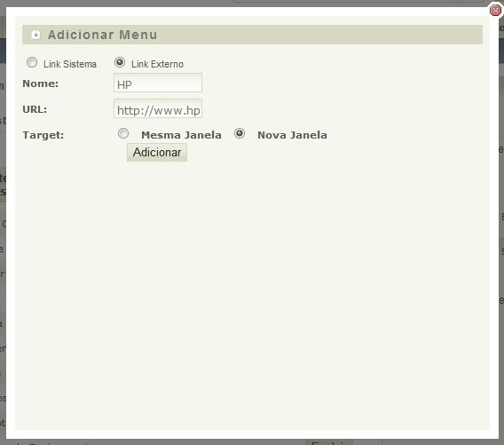This screenshot has width=504, height=445.
Task: Click the Link Sistema label text
Action: click(x=70, y=64)
